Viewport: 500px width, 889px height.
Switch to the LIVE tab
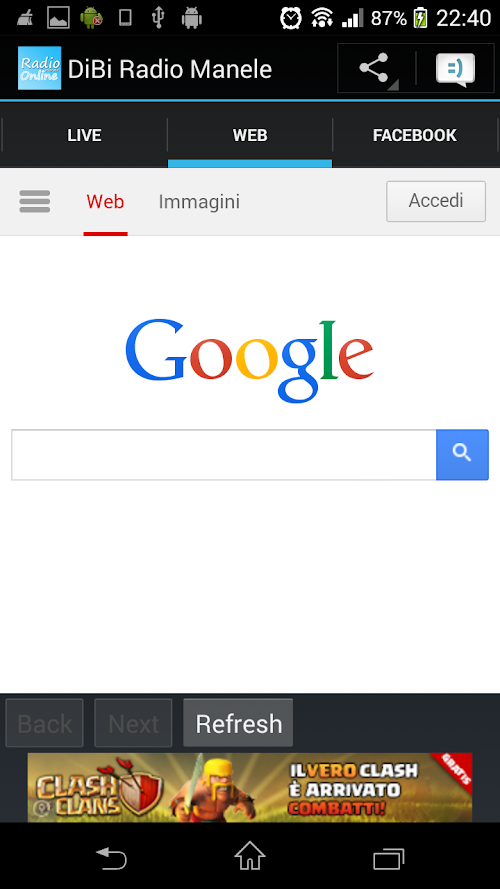pos(84,136)
